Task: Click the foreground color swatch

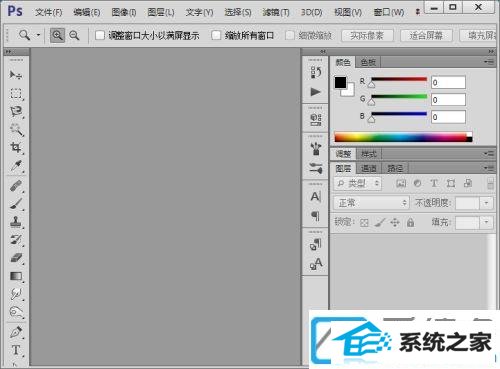Action: tap(340, 82)
